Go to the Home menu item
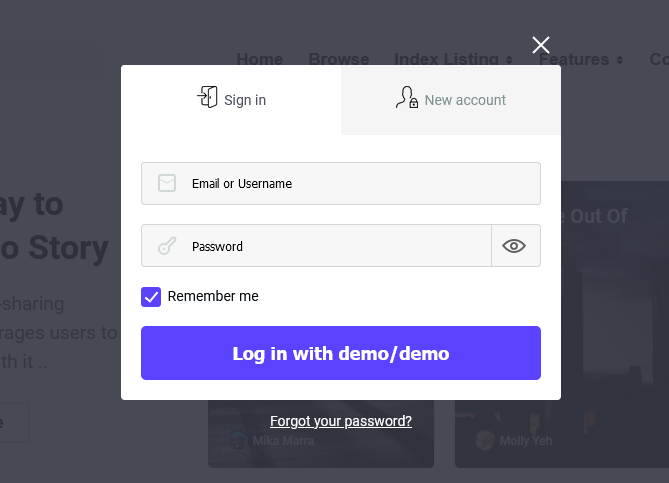Screen dimensions: 669x483 point(260,59)
